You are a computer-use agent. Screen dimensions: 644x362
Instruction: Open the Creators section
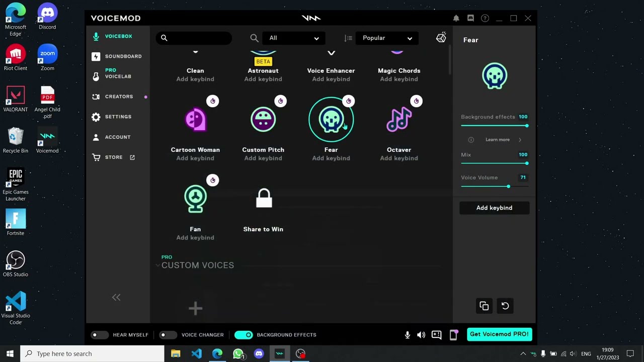coord(113,97)
